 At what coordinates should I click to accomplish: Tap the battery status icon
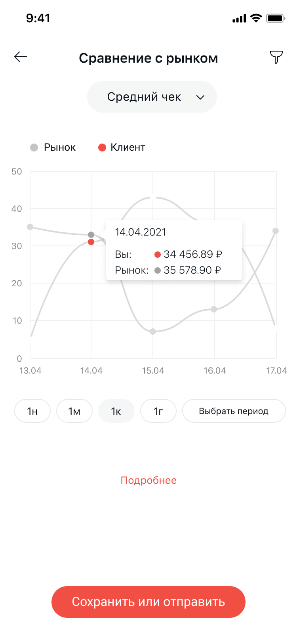point(276,18)
